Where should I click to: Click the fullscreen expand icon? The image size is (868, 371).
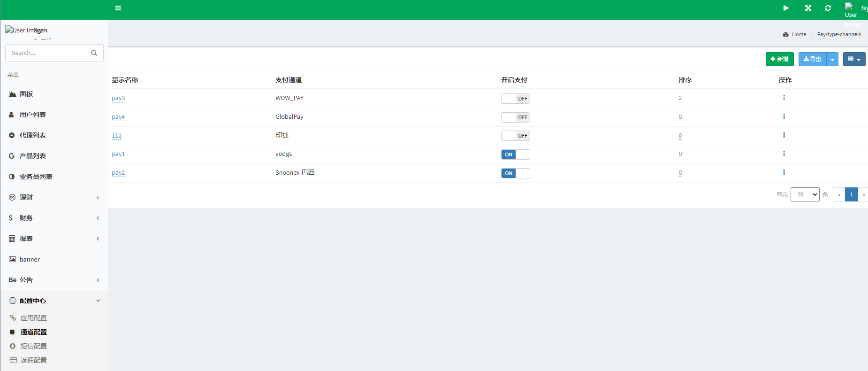click(808, 8)
